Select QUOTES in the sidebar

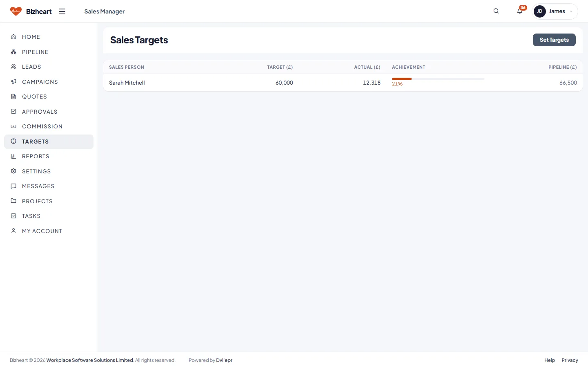pos(49,96)
